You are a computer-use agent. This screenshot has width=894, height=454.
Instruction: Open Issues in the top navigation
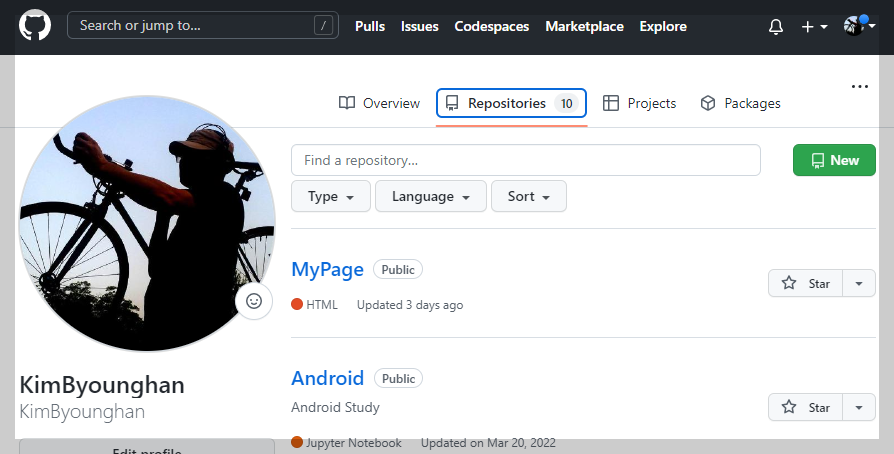(x=420, y=26)
